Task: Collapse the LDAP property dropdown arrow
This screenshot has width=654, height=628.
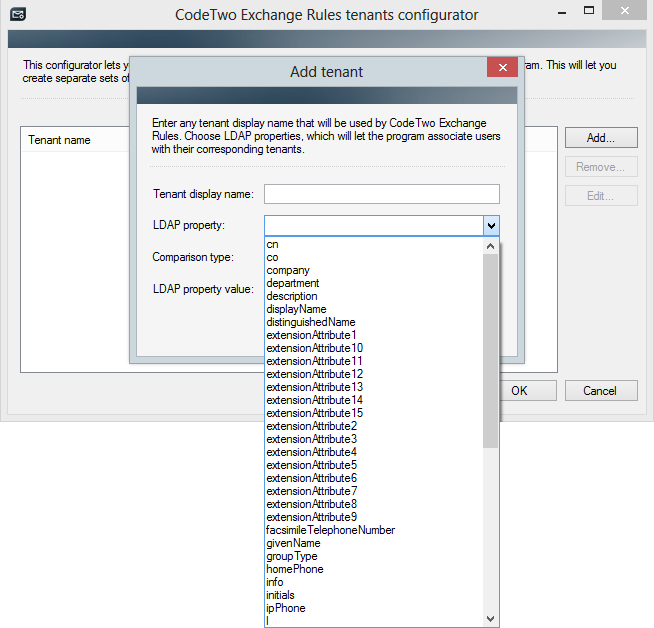Action: pyautogui.click(x=491, y=226)
